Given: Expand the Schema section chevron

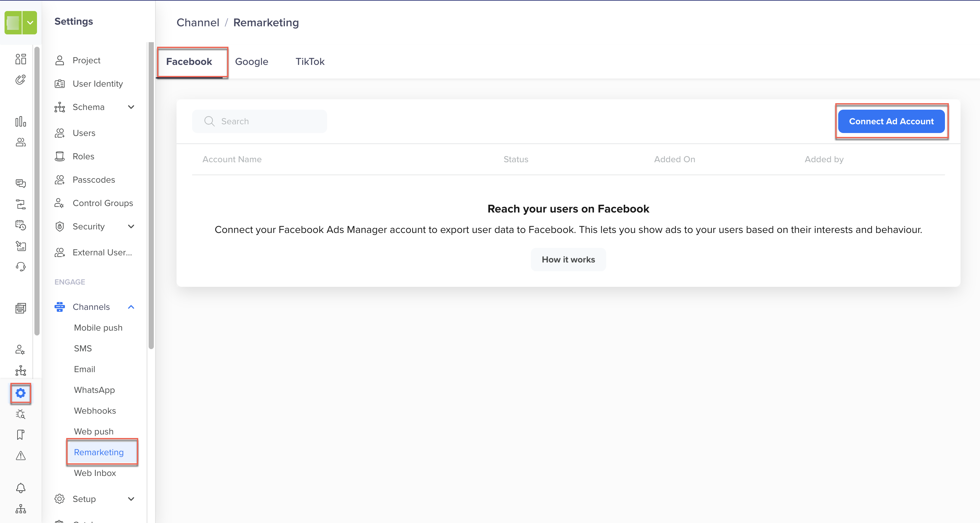Looking at the screenshot, I should [131, 107].
